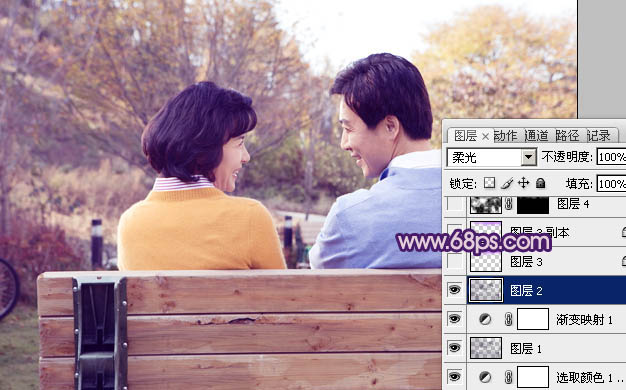
Task: Click the adjustment icon of 渐变映射 1
Action: coord(485,319)
